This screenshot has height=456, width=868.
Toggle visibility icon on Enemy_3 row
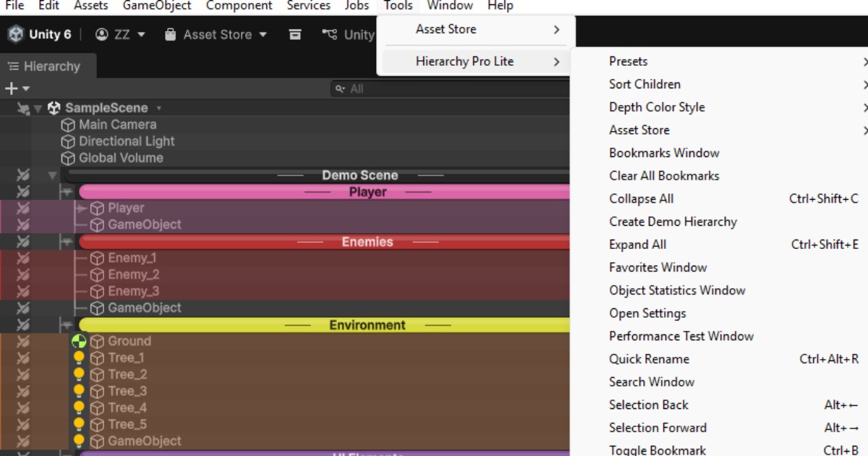click(x=23, y=291)
